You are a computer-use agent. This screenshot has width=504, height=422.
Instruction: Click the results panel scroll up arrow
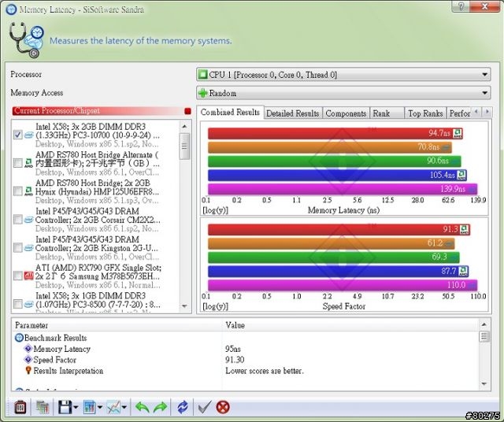tap(484, 324)
